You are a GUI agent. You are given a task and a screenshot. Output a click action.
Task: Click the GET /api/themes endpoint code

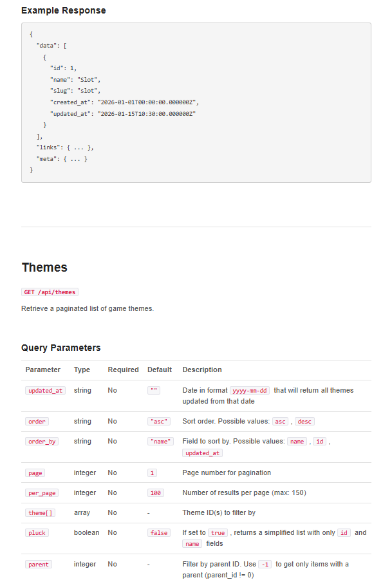point(50,292)
